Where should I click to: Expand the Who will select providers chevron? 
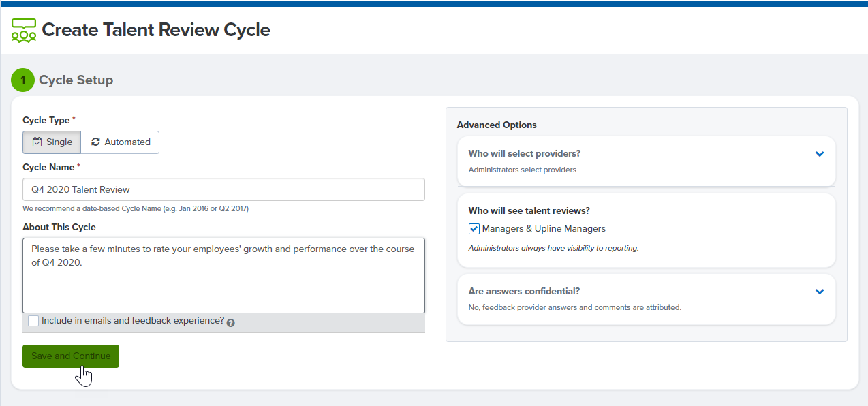point(820,154)
